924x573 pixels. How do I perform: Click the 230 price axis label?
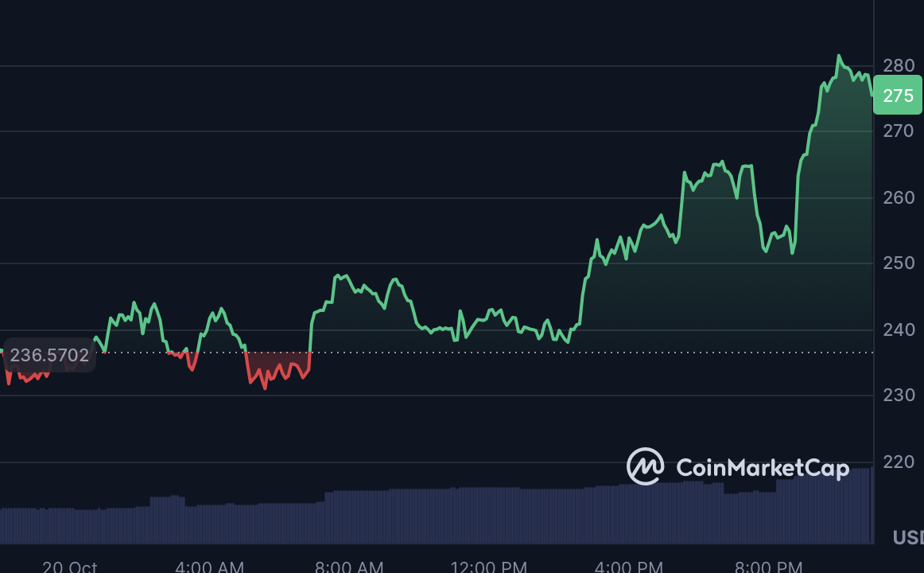tap(898, 395)
